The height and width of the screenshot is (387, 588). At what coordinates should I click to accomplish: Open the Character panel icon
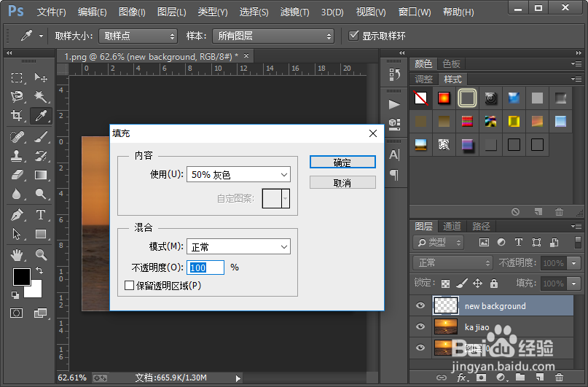point(393,155)
